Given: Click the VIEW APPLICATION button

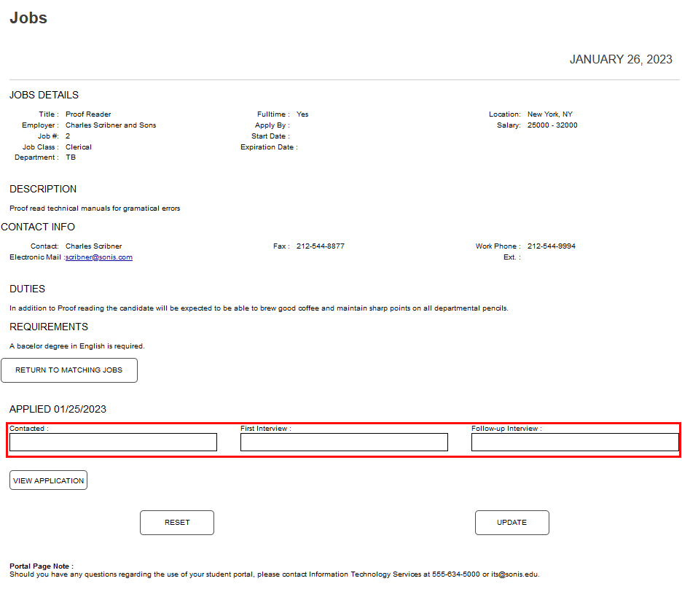Looking at the screenshot, I should point(48,480).
